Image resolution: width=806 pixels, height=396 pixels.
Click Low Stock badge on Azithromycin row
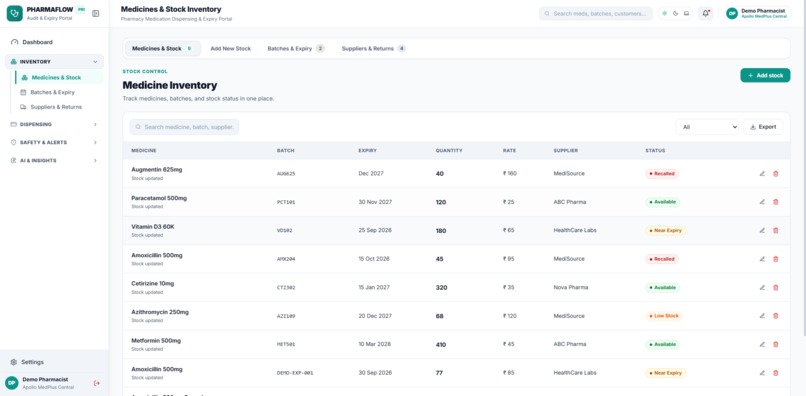coord(664,316)
